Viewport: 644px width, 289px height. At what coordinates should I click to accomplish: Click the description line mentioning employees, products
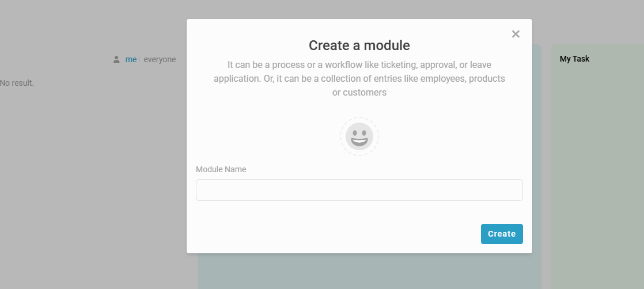[359, 78]
